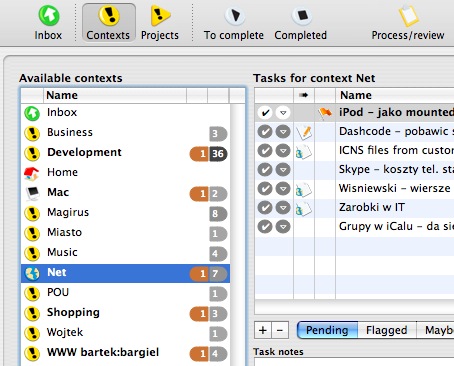454x366 pixels.
Task: Tick the checkmark for Zarobki w IT
Action: [x=265, y=208]
